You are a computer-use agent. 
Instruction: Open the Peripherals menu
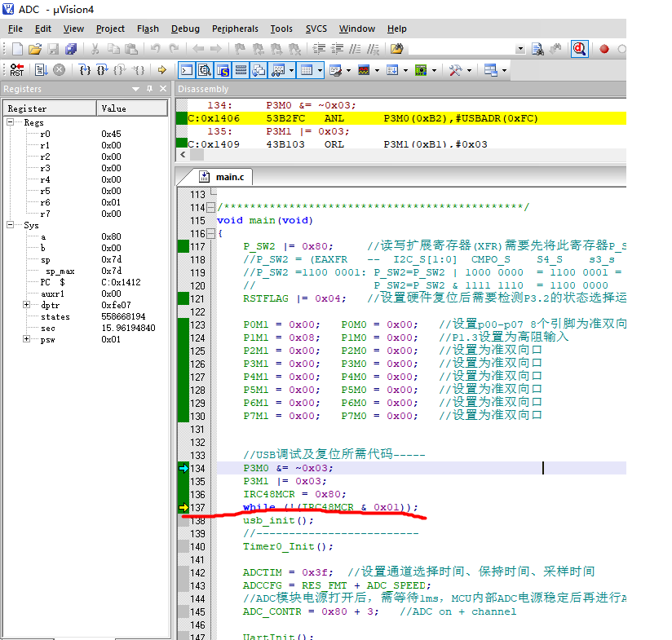pos(235,29)
